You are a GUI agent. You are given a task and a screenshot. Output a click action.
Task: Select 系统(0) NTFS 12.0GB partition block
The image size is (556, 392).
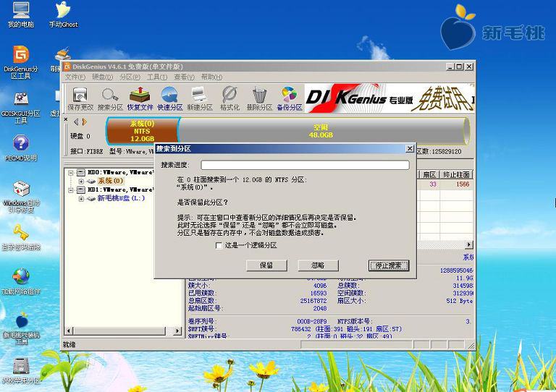(x=142, y=131)
